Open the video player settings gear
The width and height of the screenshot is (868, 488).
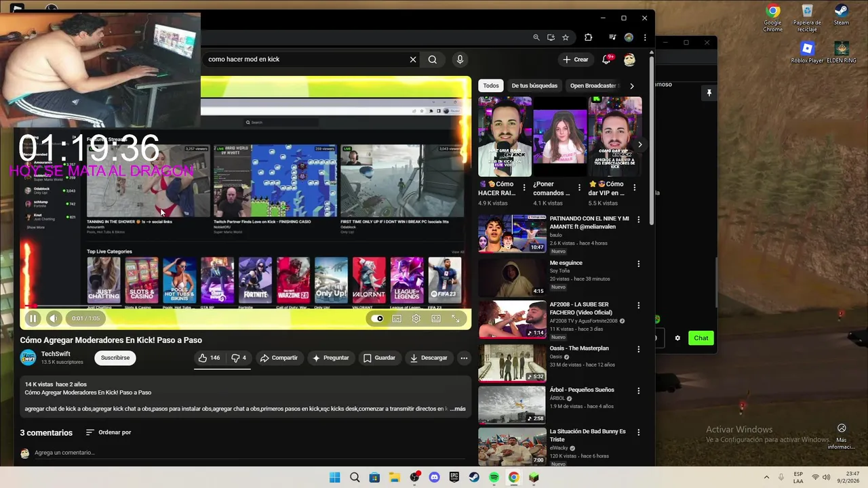coord(416,319)
